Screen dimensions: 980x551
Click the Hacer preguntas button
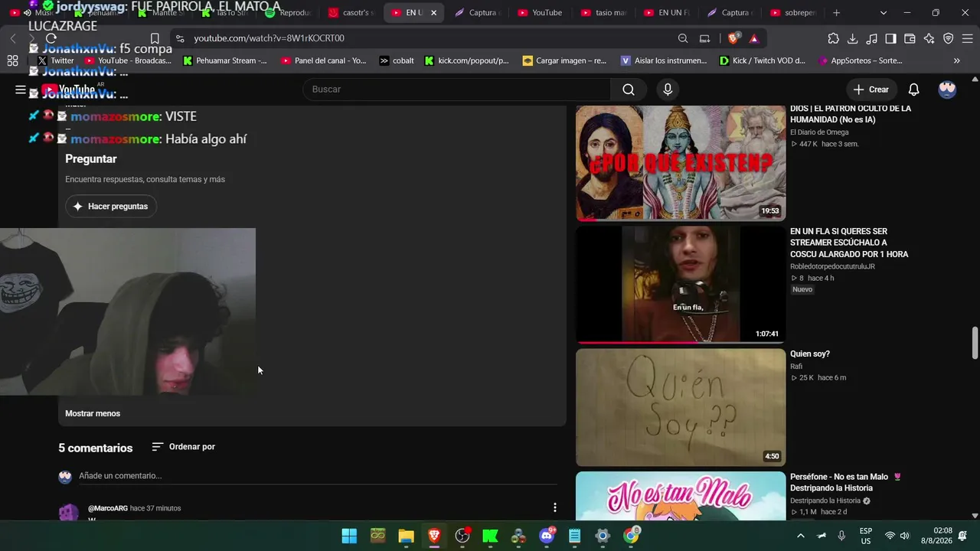click(111, 207)
